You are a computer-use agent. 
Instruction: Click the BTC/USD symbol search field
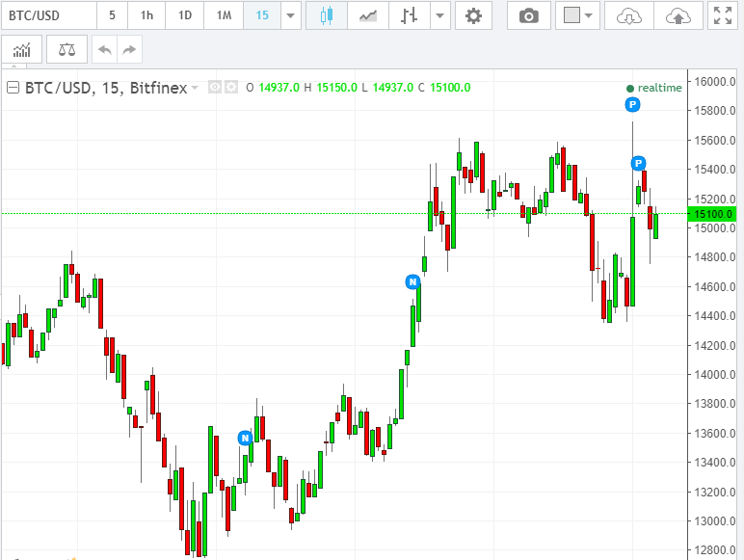[x=49, y=15]
